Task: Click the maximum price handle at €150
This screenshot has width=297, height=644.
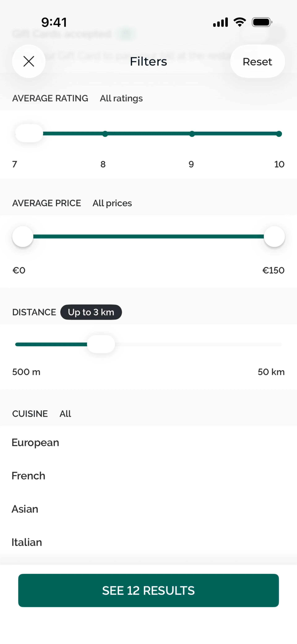Action: (274, 236)
